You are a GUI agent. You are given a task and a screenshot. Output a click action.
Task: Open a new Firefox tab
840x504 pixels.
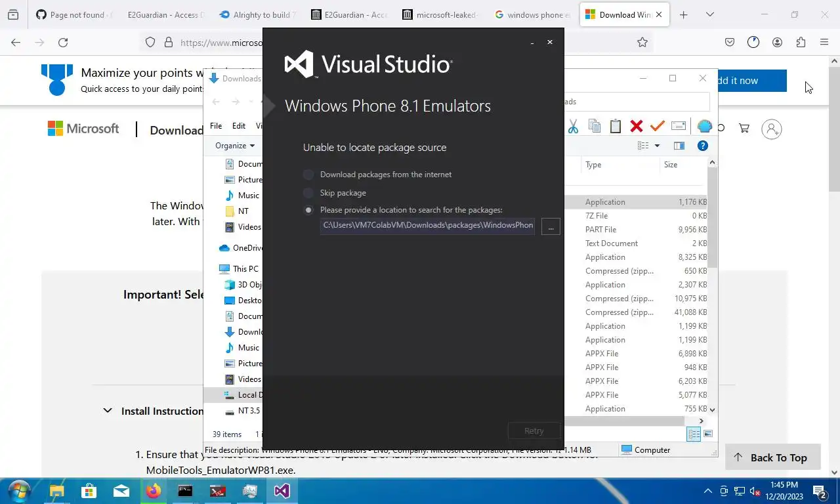[x=684, y=14]
